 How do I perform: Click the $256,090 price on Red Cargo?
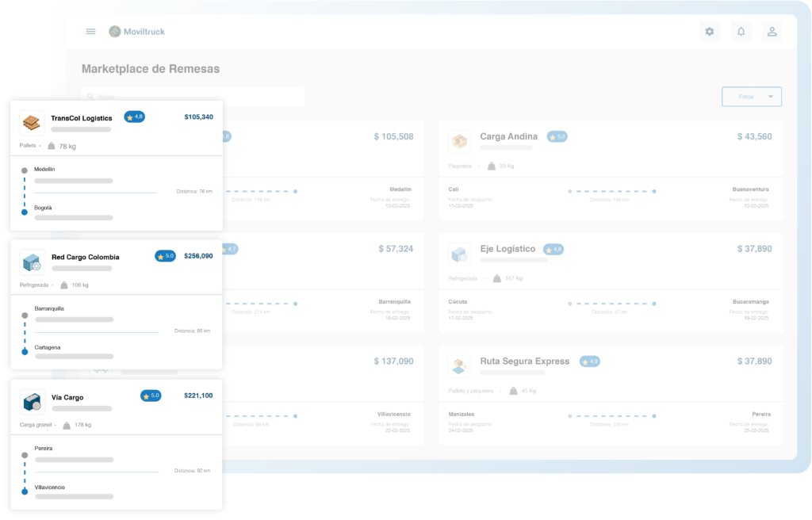click(x=197, y=256)
